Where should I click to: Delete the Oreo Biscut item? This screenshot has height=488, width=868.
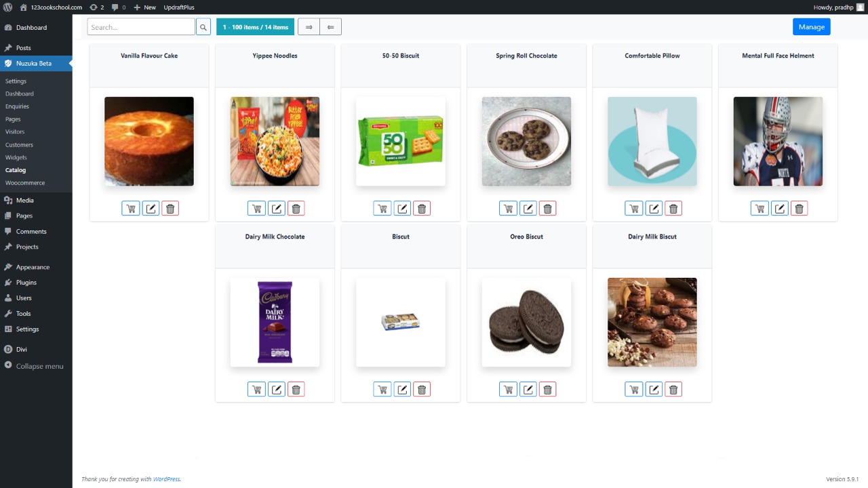tap(548, 390)
